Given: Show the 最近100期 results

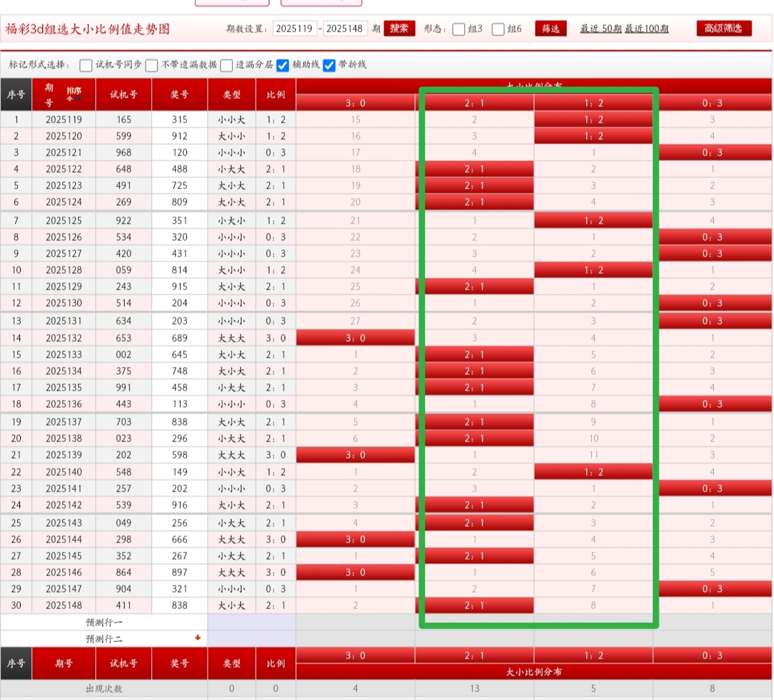Looking at the screenshot, I should click(x=647, y=29).
